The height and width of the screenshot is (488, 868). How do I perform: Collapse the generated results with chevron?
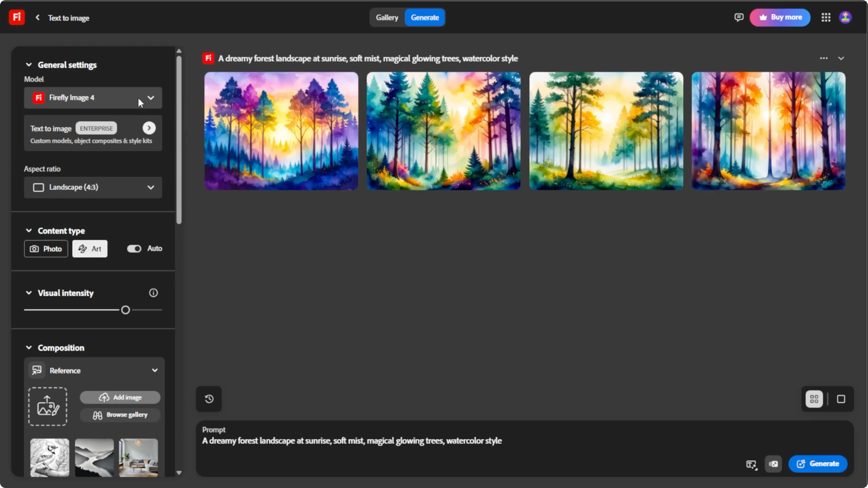pyautogui.click(x=841, y=58)
